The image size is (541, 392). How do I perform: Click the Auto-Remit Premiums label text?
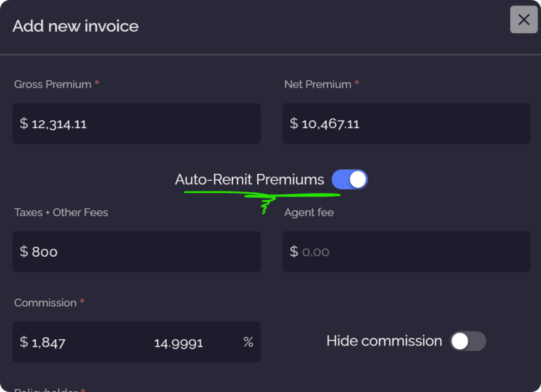[x=249, y=179]
